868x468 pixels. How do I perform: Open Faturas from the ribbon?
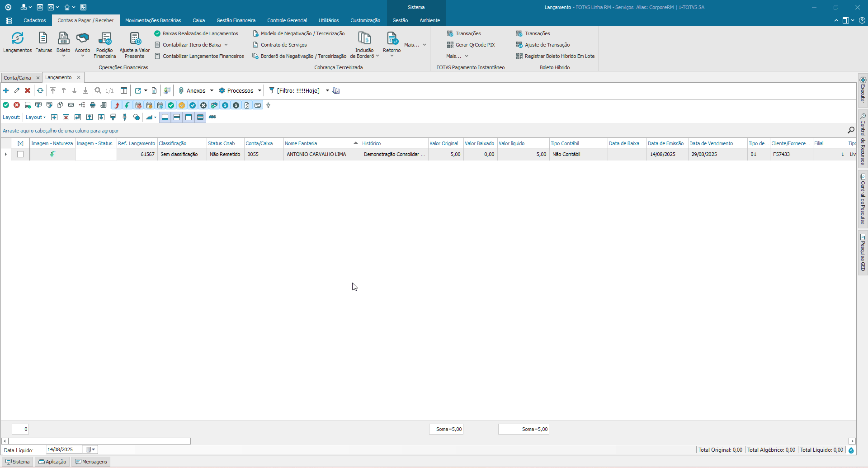point(43,43)
